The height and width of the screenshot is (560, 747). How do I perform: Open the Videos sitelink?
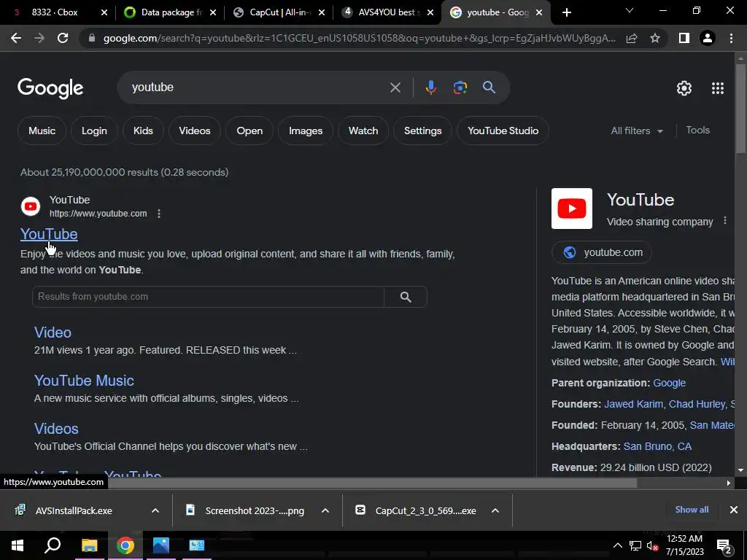pos(56,429)
